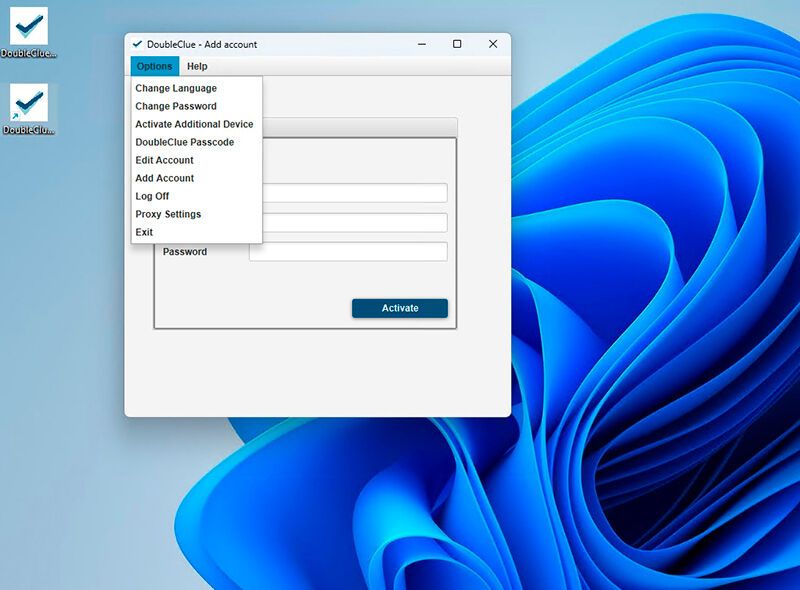Pick Activate Additional Device option

(x=196, y=124)
